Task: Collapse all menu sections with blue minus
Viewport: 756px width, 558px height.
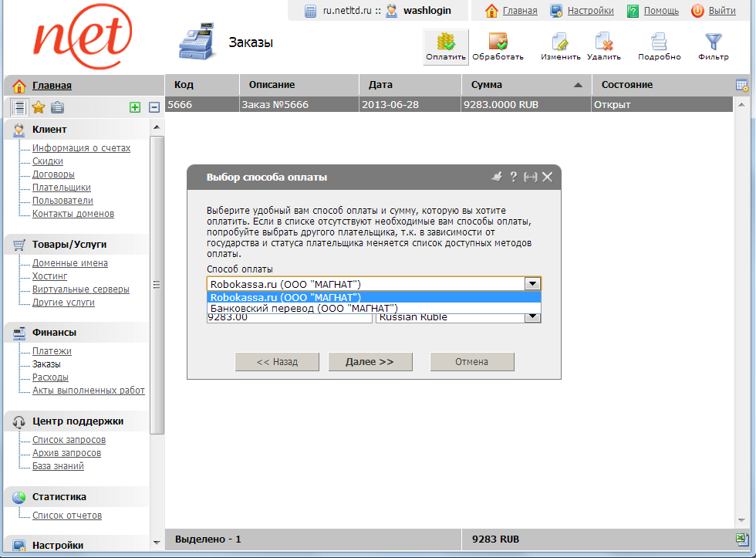Action: click(154, 107)
